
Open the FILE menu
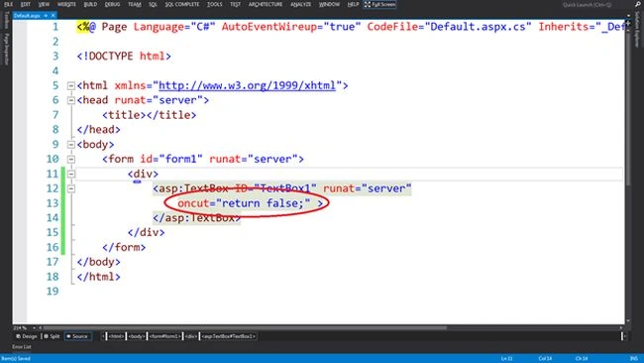pyautogui.click(x=8, y=4)
